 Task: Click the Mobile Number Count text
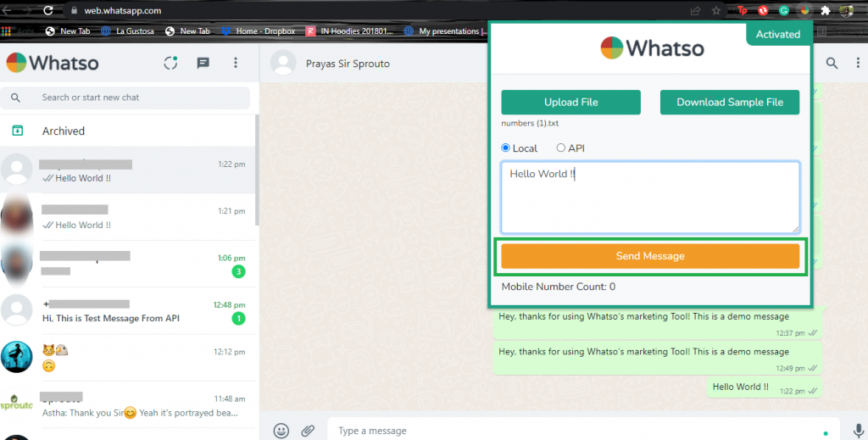[558, 287]
